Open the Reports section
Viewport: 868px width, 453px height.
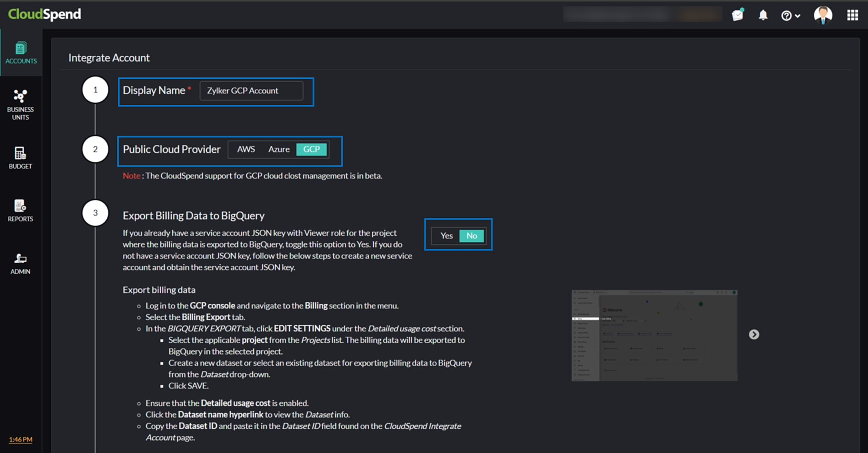[x=21, y=211]
